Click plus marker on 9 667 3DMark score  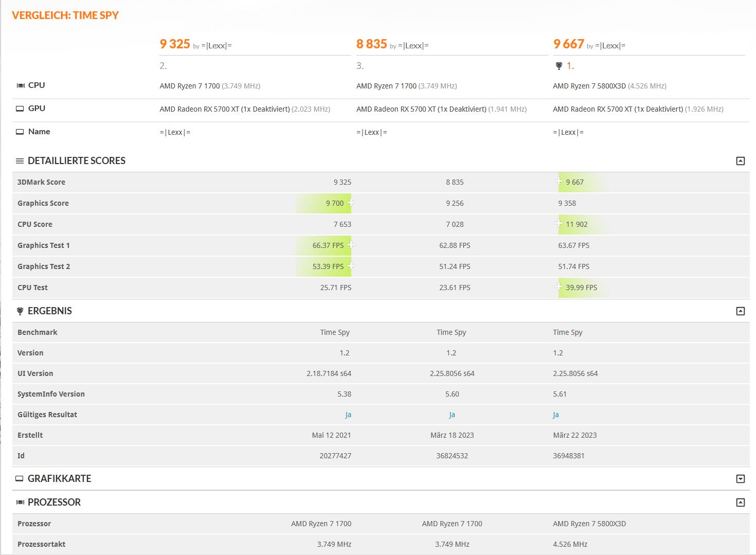(559, 181)
